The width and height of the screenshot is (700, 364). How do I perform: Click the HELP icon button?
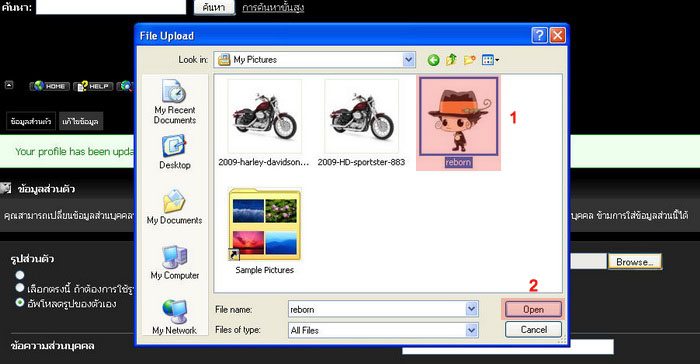94,86
